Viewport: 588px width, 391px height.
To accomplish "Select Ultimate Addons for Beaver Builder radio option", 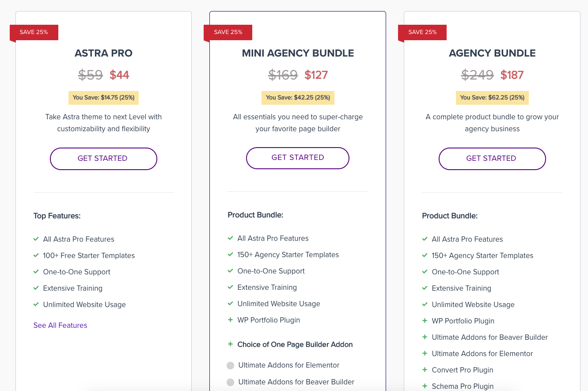I will tap(231, 382).
